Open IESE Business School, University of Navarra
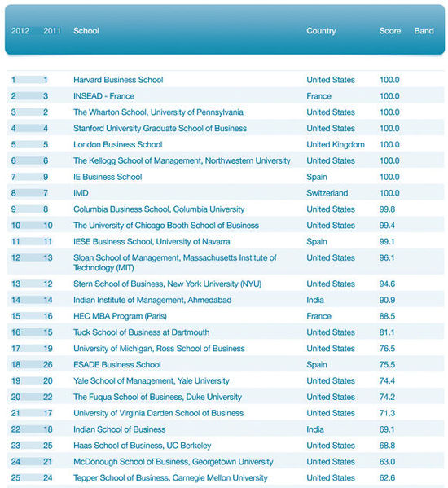Image resolution: width=448 pixels, height=488 pixels. pos(152,242)
